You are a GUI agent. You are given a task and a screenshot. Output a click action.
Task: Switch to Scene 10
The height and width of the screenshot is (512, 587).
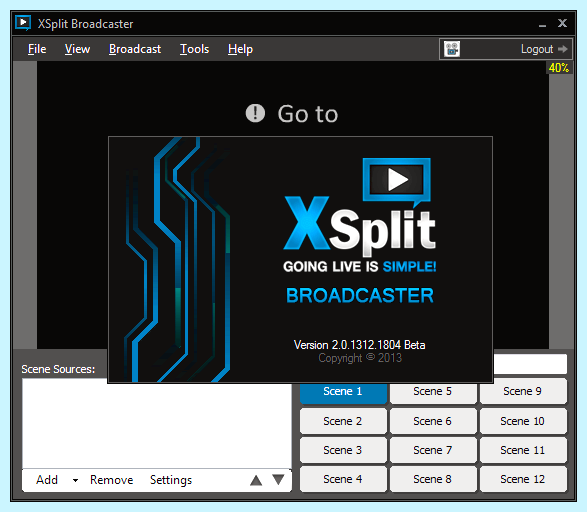523,421
